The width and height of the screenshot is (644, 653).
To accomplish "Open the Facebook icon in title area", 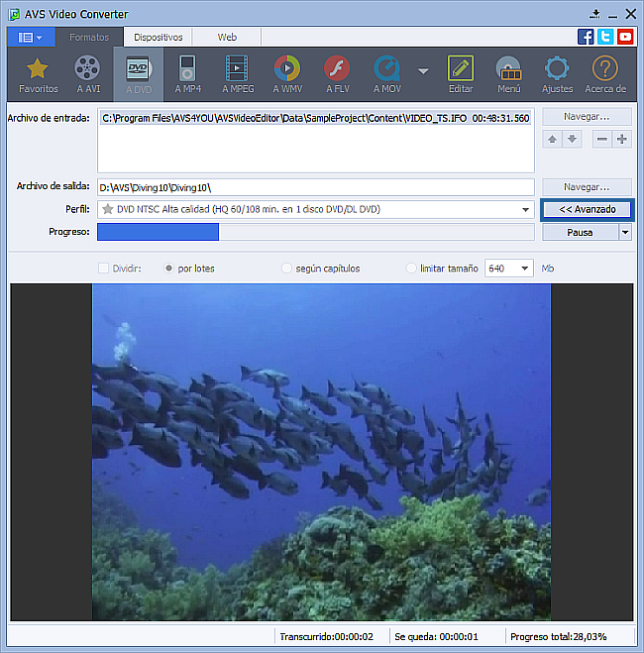I will (587, 37).
